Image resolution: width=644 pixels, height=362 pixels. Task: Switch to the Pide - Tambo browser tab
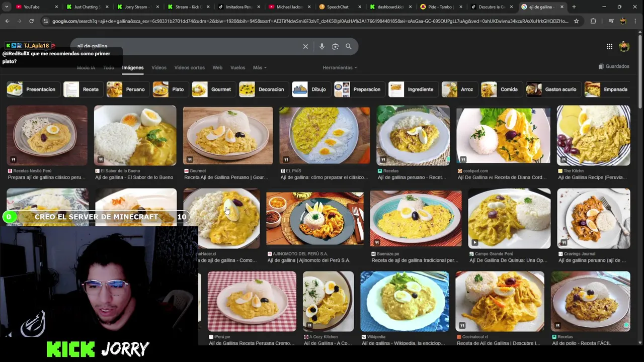tap(440, 7)
